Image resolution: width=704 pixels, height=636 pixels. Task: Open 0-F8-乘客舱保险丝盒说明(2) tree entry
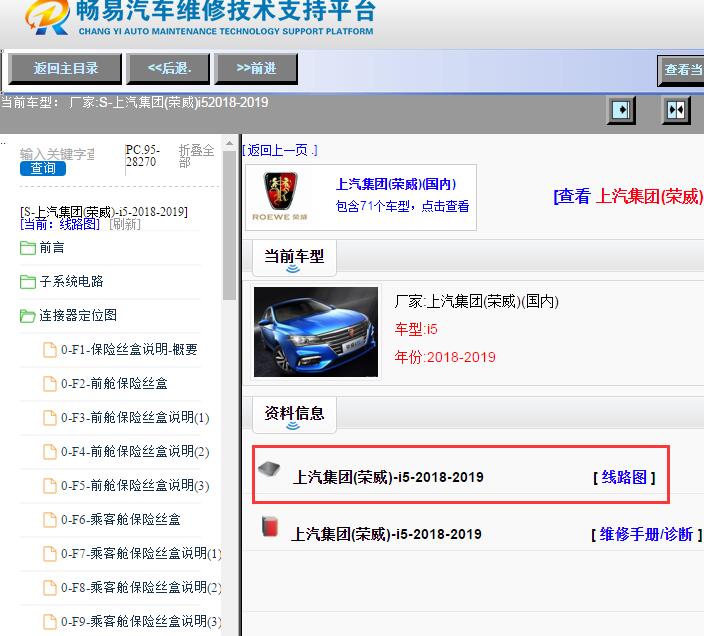click(x=141, y=587)
